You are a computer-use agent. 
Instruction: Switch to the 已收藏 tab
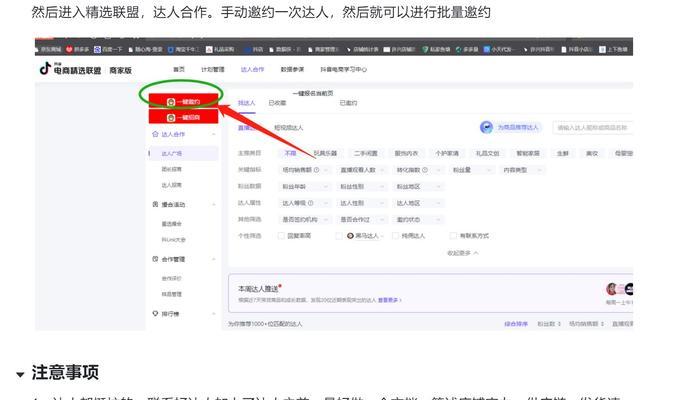[277, 103]
